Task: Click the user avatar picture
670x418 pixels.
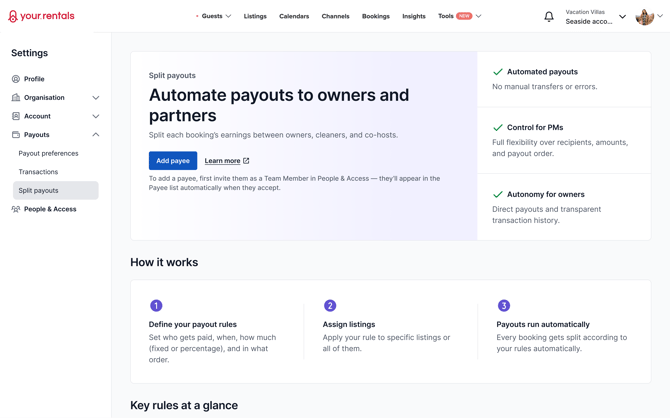Action: [x=645, y=17]
